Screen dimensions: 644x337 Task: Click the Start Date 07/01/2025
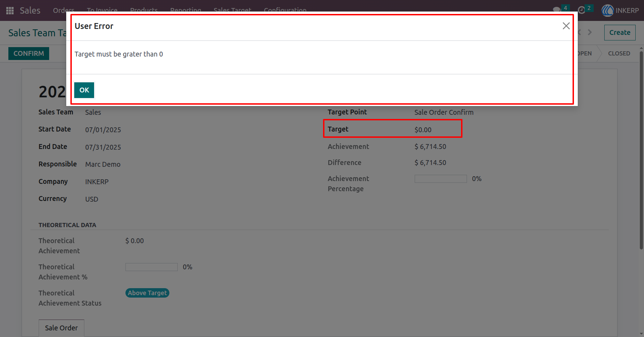103,130
